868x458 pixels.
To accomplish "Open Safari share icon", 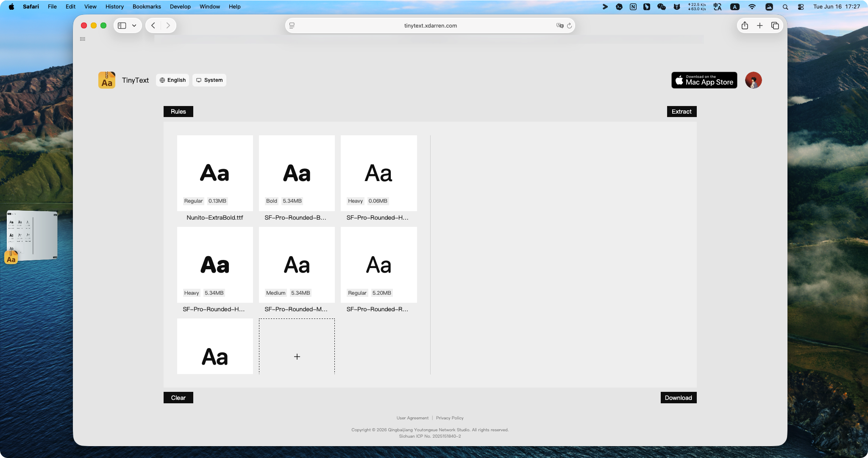I will click(x=745, y=25).
